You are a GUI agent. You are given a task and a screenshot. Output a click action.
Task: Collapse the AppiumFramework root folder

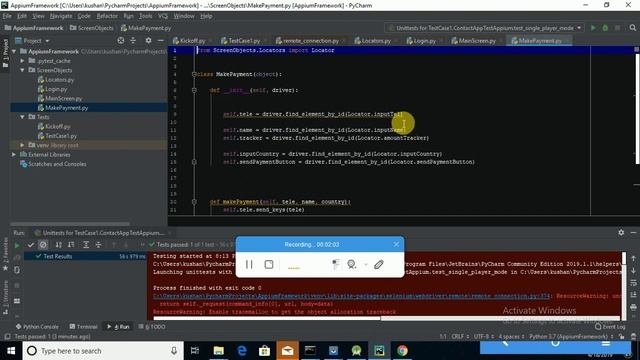pyautogui.click(x=14, y=51)
